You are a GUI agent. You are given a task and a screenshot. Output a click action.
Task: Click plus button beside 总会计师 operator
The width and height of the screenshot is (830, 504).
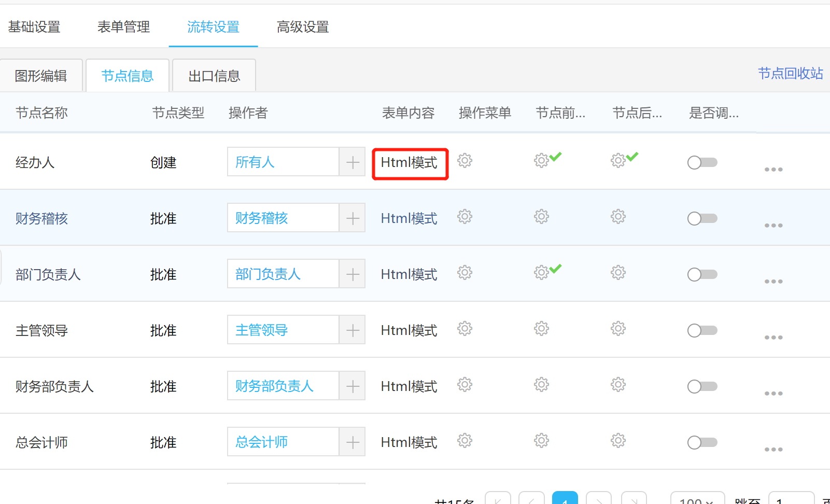pos(353,442)
